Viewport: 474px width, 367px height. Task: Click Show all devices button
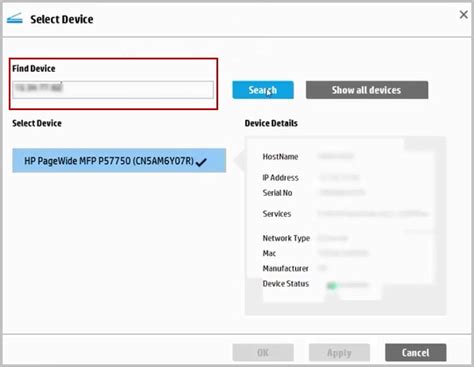pyautogui.click(x=367, y=90)
